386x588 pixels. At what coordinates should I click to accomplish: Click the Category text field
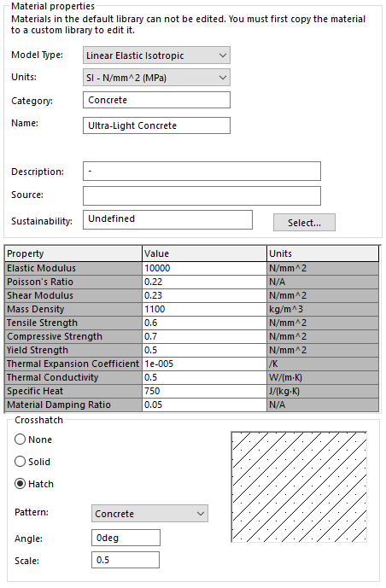(x=156, y=100)
